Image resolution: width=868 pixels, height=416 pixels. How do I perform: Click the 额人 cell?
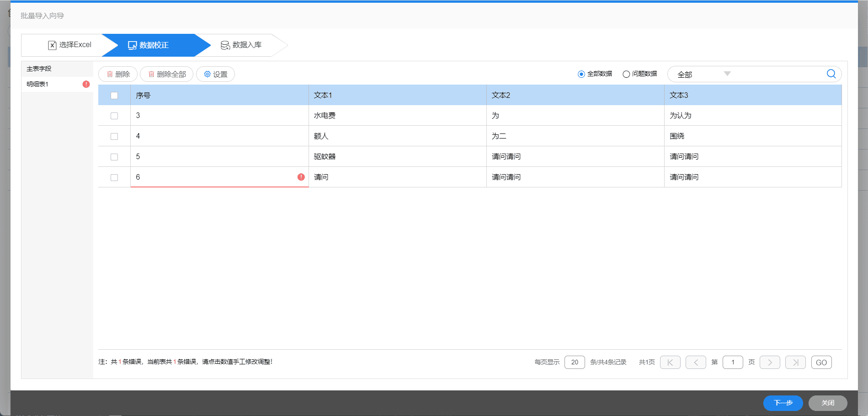pos(397,136)
